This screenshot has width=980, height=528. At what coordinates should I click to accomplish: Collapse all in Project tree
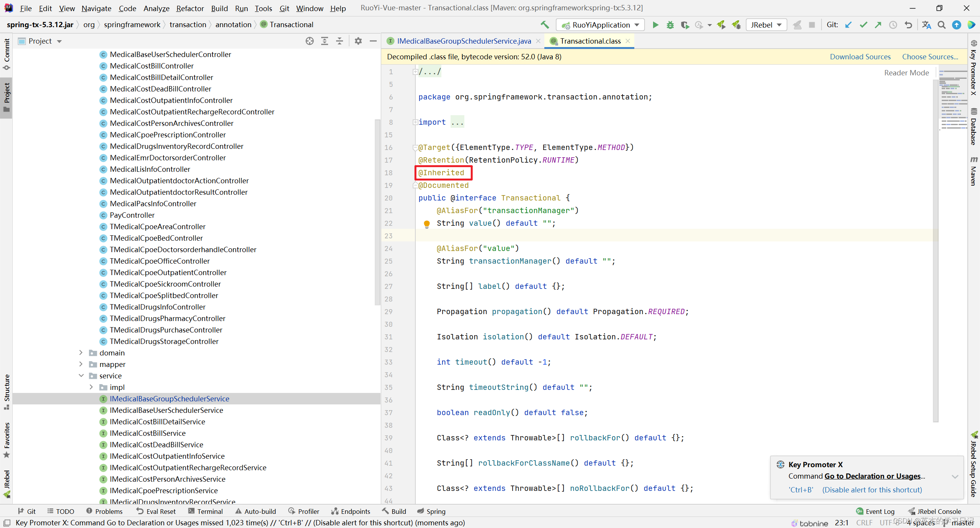pyautogui.click(x=340, y=41)
